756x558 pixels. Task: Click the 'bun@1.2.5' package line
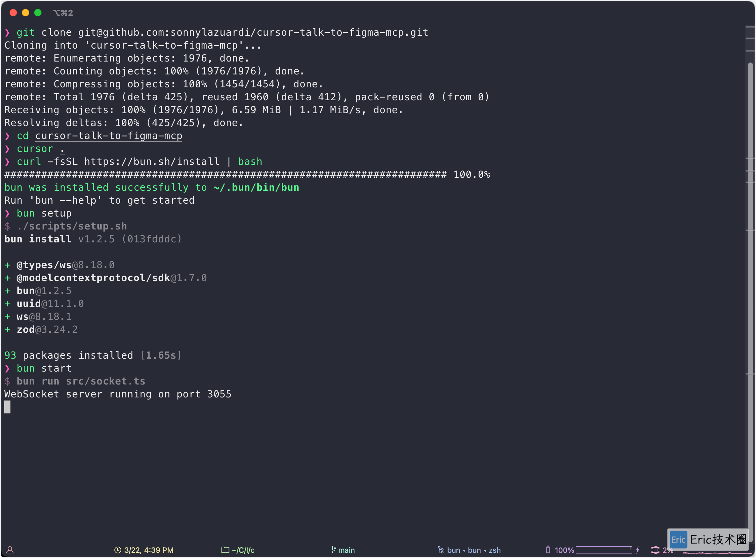point(38,291)
